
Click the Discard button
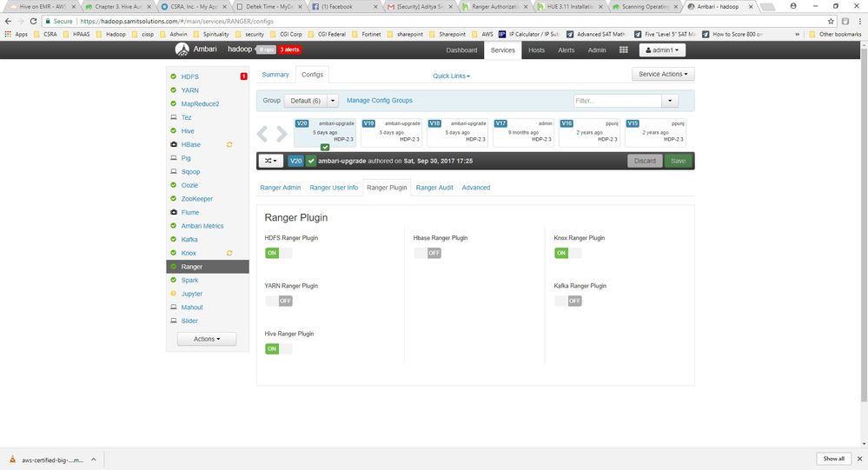(645, 161)
